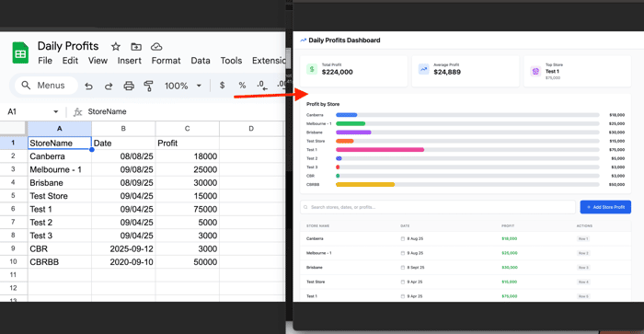Viewport: 644px width, 334px height.
Task: Select column C header
Action: click(x=188, y=129)
